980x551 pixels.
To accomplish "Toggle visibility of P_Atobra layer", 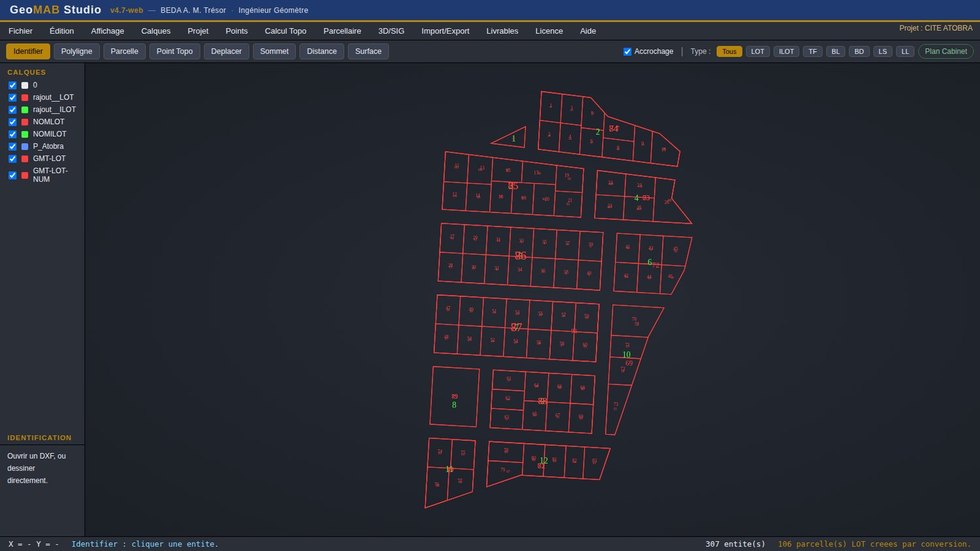I will [x=12, y=147].
